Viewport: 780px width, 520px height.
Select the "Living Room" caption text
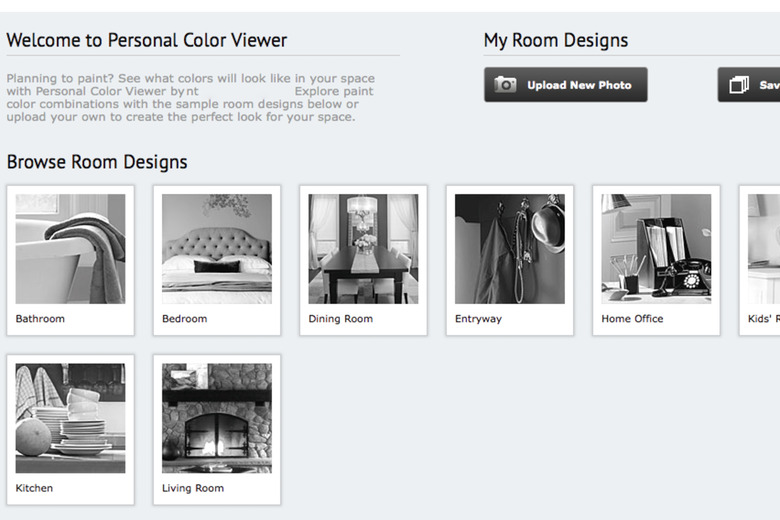coord(192,488)
